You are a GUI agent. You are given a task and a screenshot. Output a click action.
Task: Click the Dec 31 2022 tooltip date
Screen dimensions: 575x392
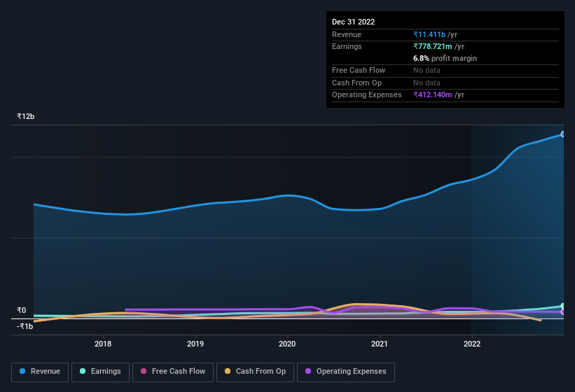tap(353, 22)
